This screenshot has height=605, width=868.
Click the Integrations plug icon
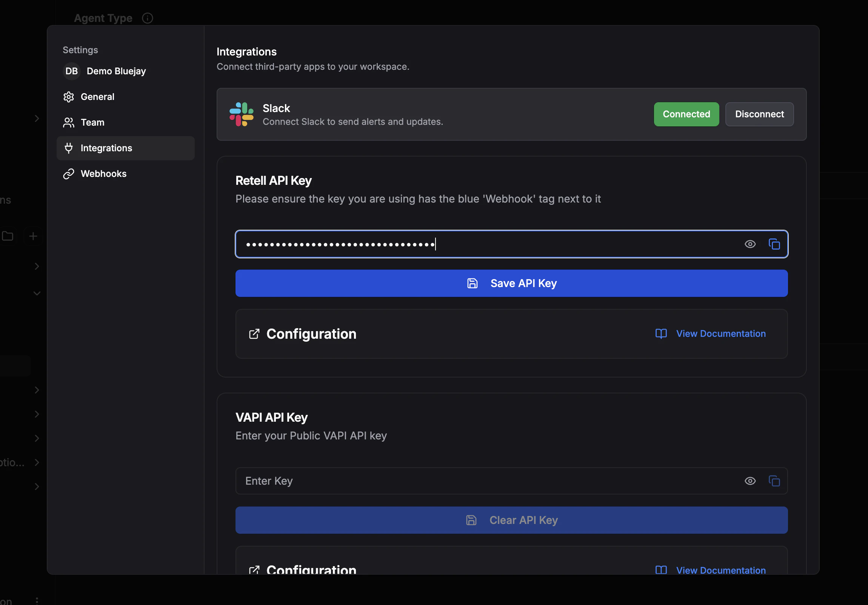tap(69, 148)
